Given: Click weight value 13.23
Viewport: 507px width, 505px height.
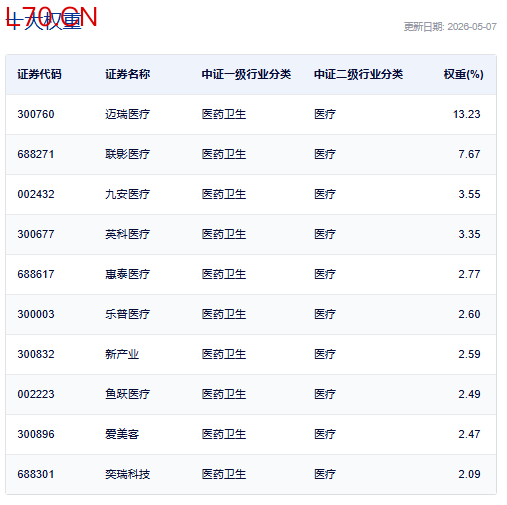Looking at the screenshot, I should [x=467, y=114].
